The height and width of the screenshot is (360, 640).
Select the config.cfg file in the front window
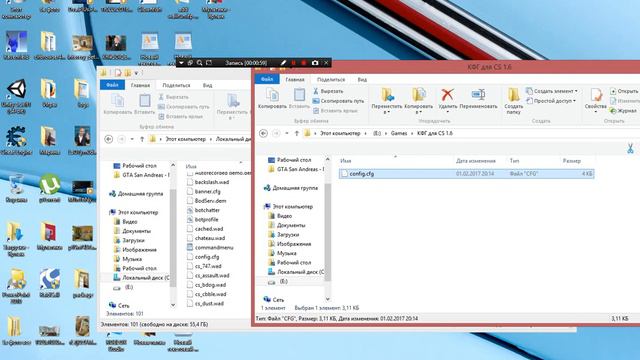pyautogui.click(x=466, y=173)
